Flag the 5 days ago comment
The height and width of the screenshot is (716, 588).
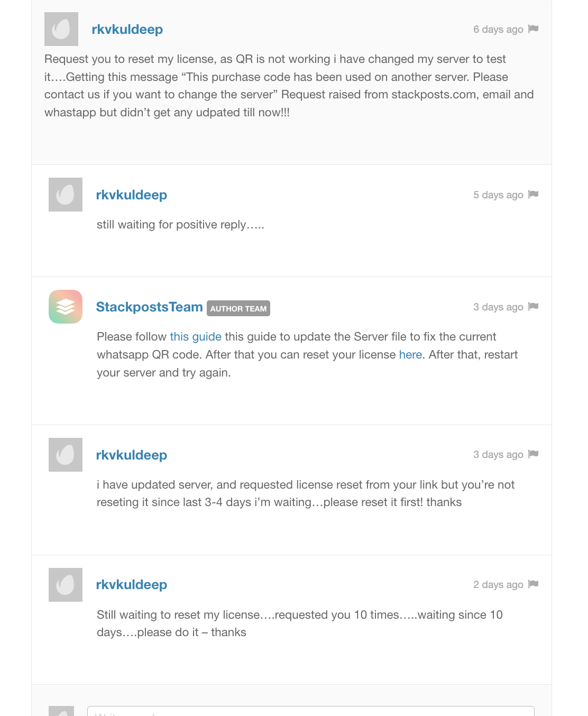click(x=533, y=195)
